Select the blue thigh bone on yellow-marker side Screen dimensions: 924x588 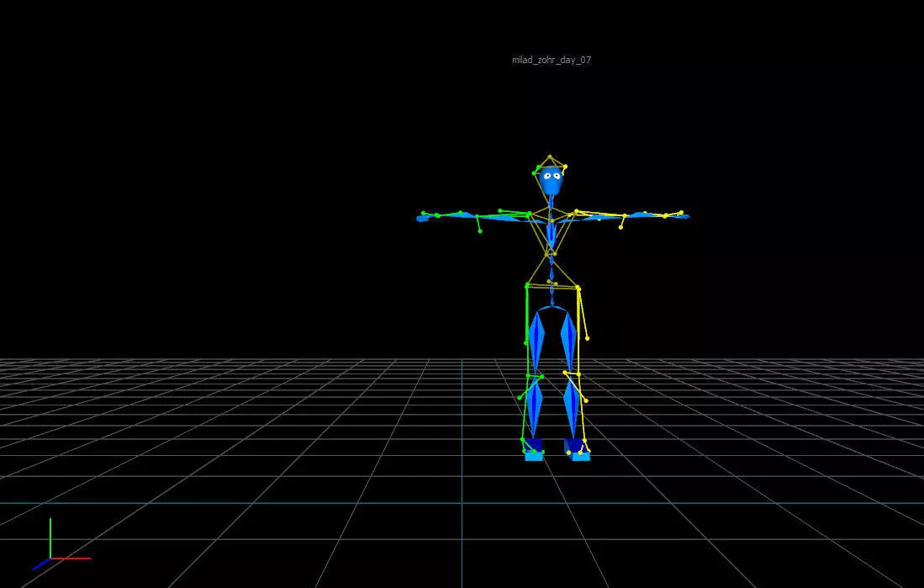pyautogui.click(x=568, y=341)
